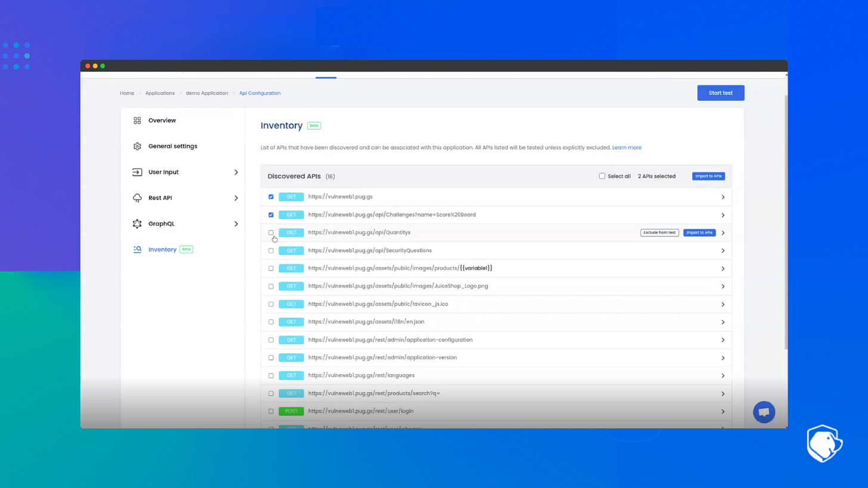
Task: Click the JuiceShop_Logo.png URL text
Action: (x=398, y=286)
